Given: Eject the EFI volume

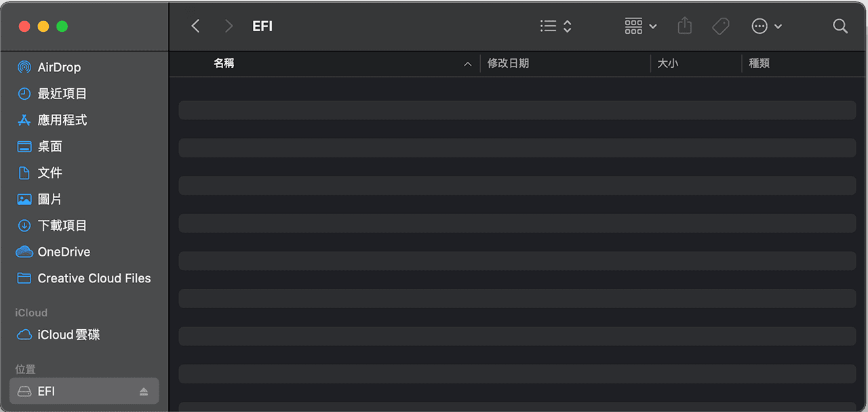Looking at the screenshot, I should click(x=144, y=391).
